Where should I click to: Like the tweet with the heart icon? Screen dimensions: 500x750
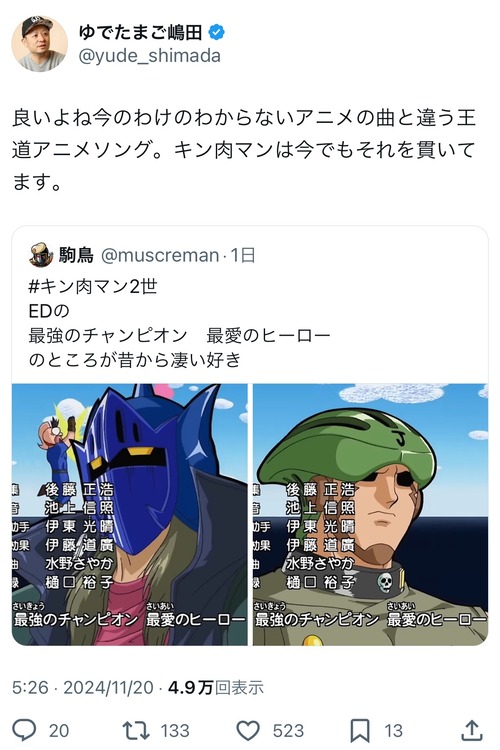248,731
